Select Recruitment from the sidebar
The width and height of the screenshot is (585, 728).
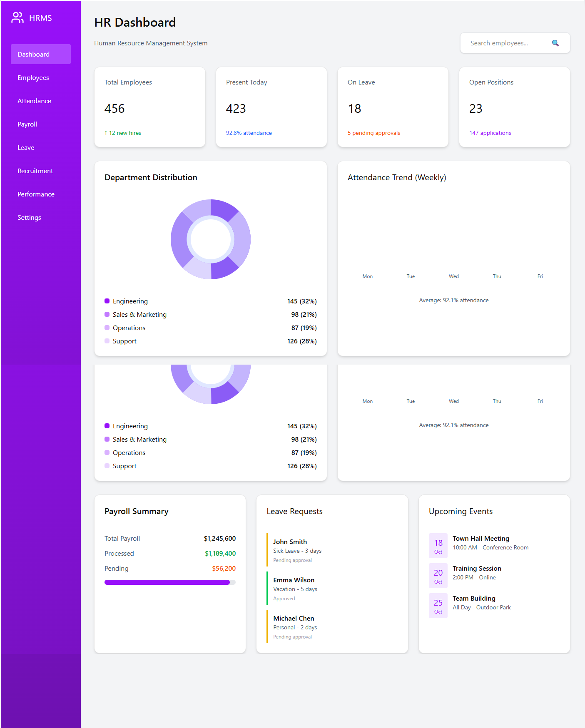pyautogui.click(x=35, y=171)
